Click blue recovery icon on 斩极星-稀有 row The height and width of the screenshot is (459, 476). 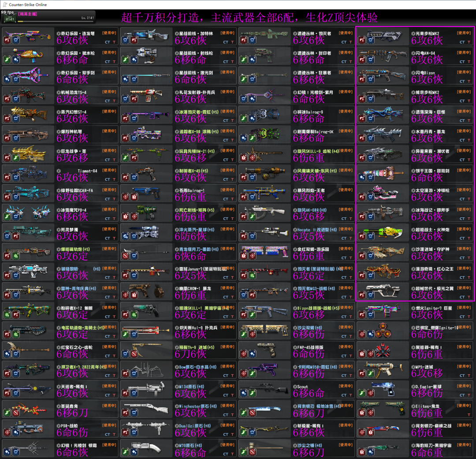tap(252, 433)
